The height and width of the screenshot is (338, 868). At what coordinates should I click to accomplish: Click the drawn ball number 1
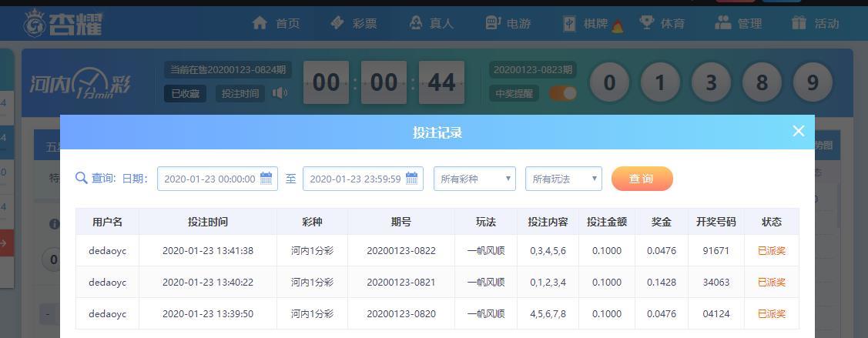pos(660,82)
